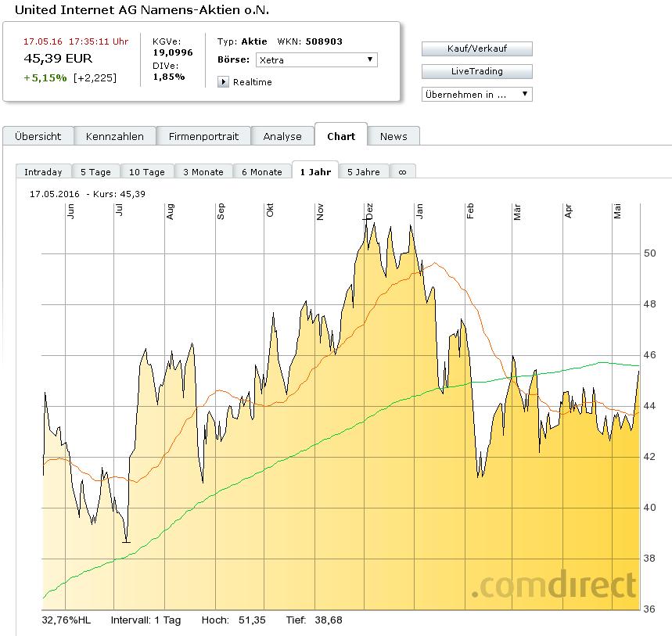Click the price '45,39 EUR'
The height and width of the screenshot is (636, 672).
pyautogui.click(x=58, y=59)
